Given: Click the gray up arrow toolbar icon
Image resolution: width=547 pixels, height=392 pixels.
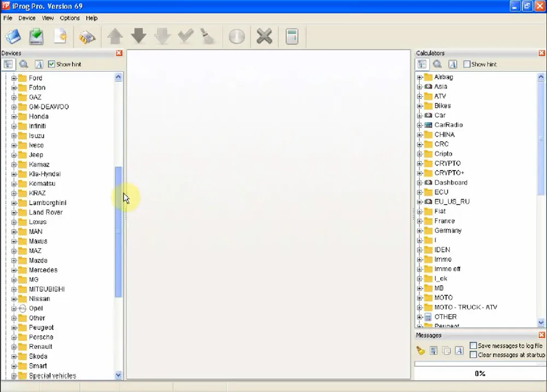Looking at the screenshot, I should click(115, 36).
